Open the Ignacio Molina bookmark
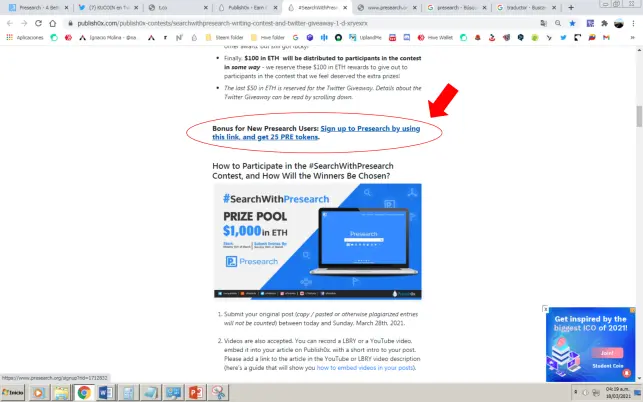The image size is (643, 402). pyautogui.click(x=108, y=37)
